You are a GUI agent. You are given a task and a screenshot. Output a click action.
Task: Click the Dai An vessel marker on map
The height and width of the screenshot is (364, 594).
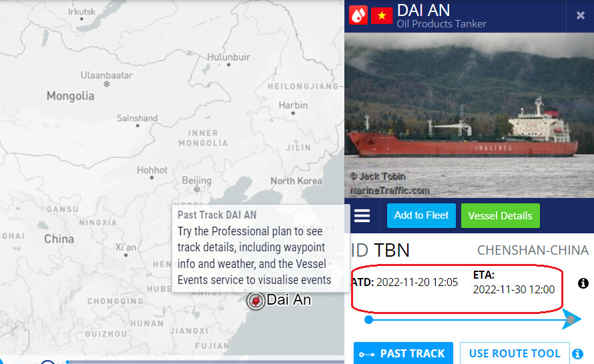(x=256, y=301)
